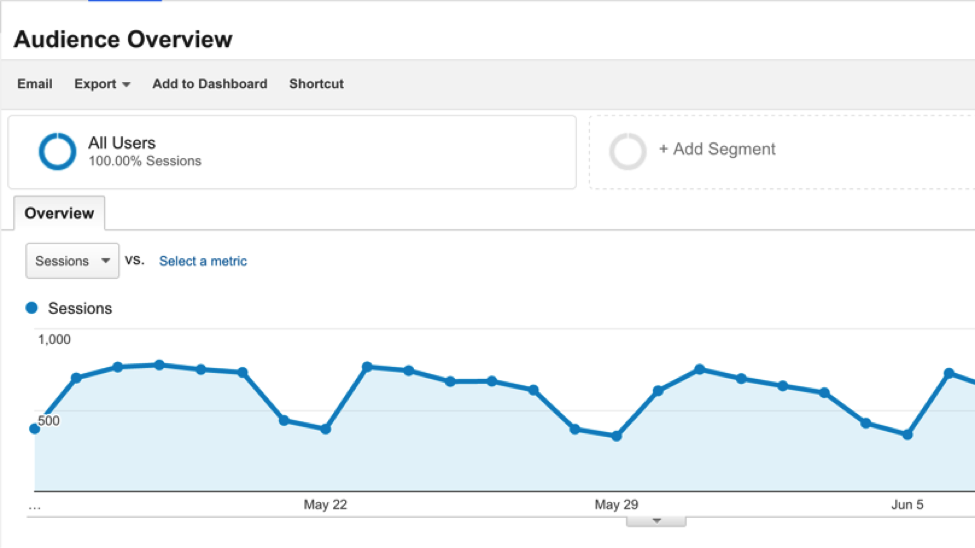The width and height of the screenshot is (975, 548).
Task: Click the ellipsis below the chart's left corner
Action: 35,505
